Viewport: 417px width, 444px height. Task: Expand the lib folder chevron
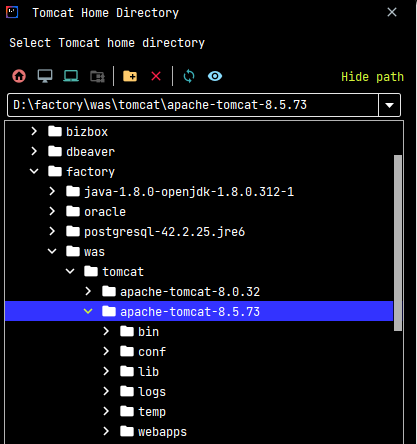point(106,371)
